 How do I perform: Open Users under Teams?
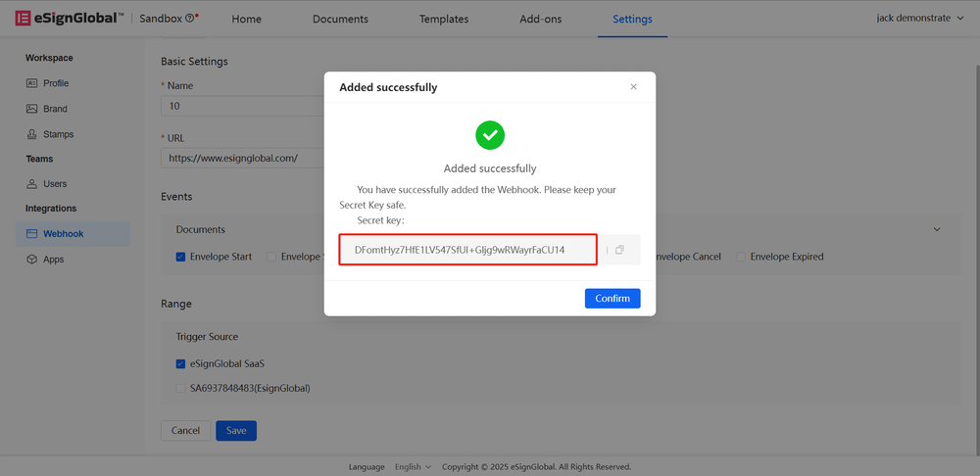(x=55, y=184)
